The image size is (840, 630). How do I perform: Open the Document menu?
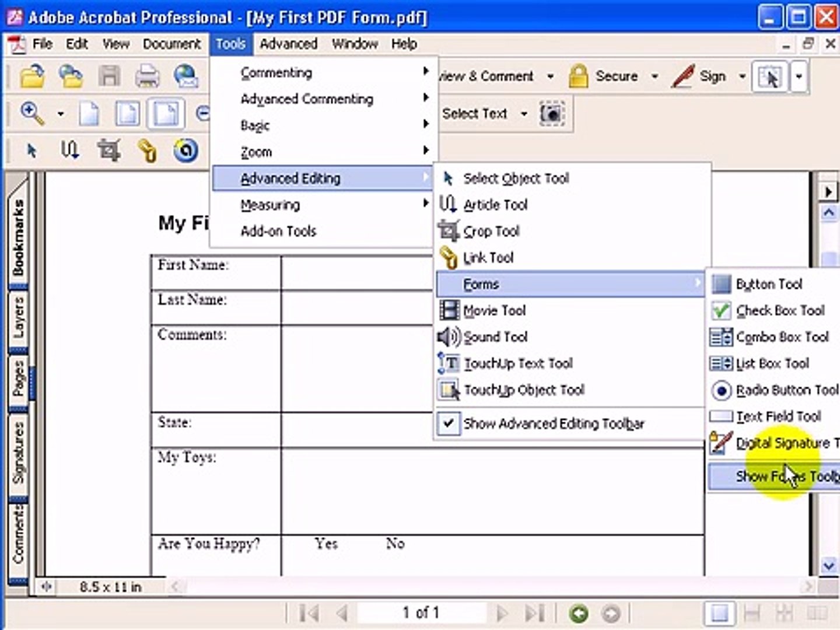click(171, 44)
